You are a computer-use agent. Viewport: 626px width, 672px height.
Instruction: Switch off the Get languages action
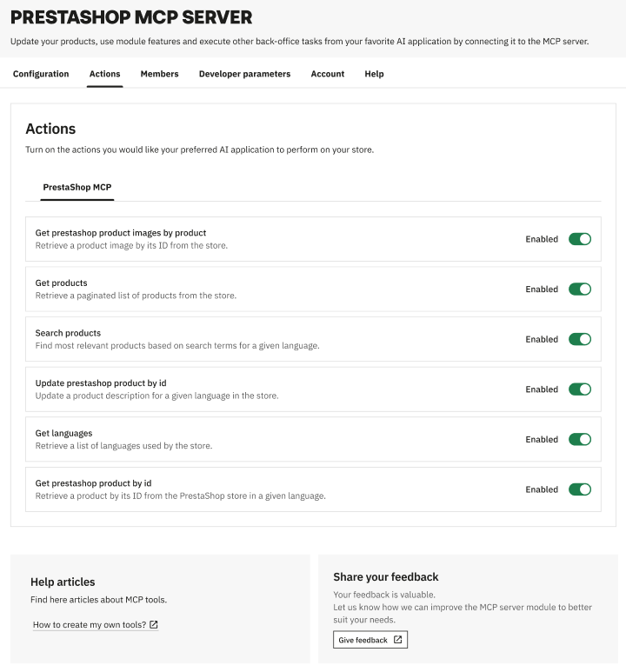(x=579, y=439)
